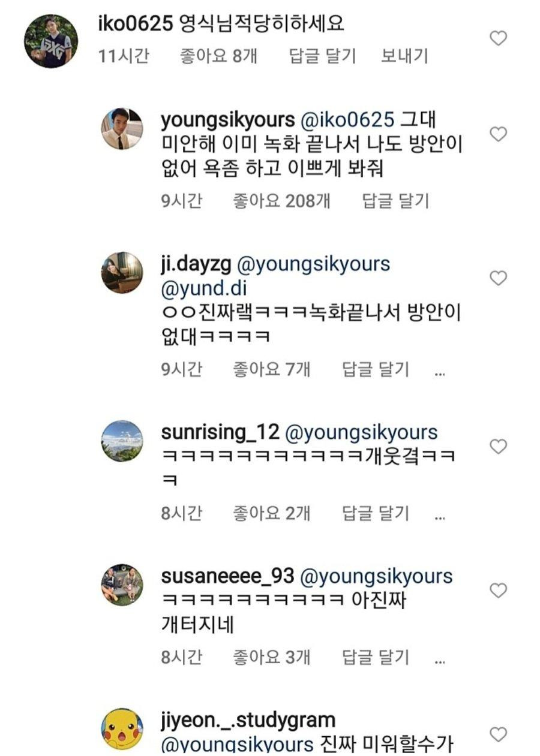Heart the sunrising_12 comment
The image size is (540, 756).
click(499, 447)
